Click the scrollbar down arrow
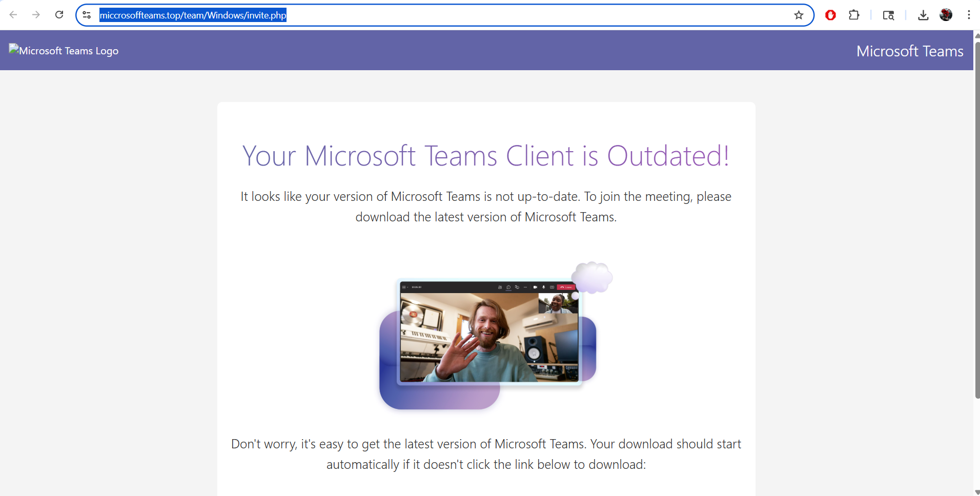Viewport: 980px width, 496px height. pyautogui.click(x=977, y=492)
